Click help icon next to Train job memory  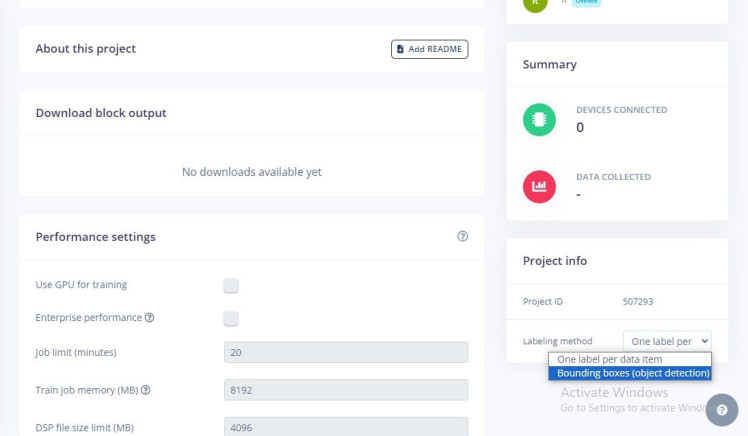[x=145, y=389]
